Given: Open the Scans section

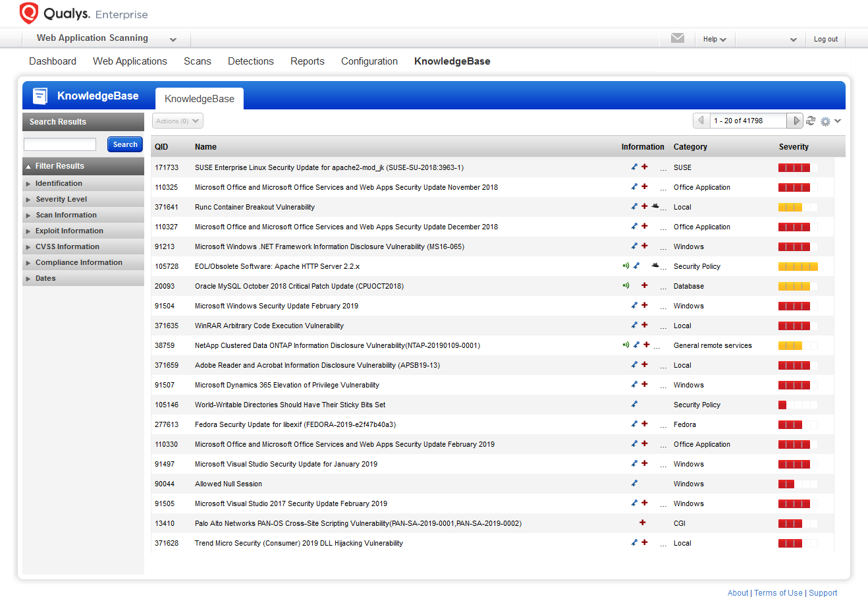Looking at the screenshot, I should coord(198,61).
